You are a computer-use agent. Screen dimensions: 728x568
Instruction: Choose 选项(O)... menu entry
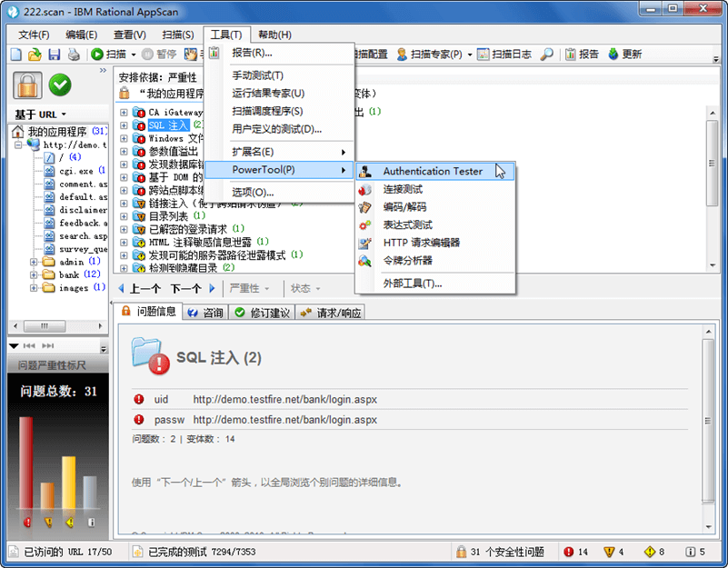coord(279,193)
